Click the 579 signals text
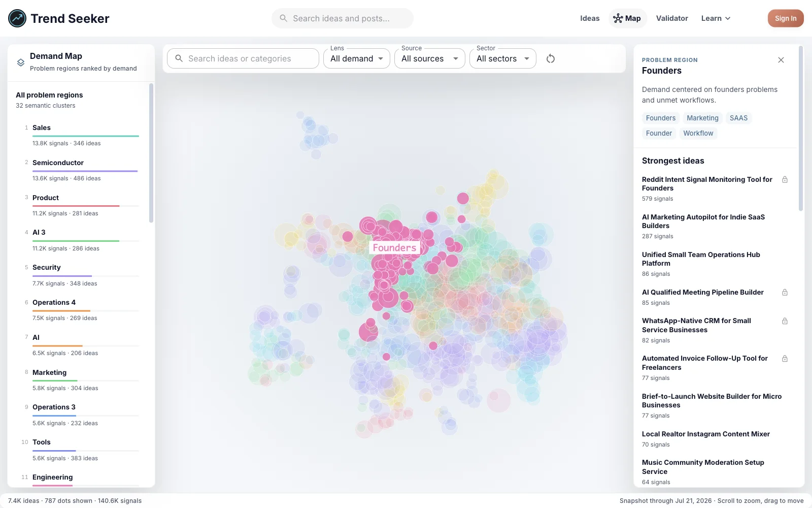The image size is (812, 508). pos(657,199)
